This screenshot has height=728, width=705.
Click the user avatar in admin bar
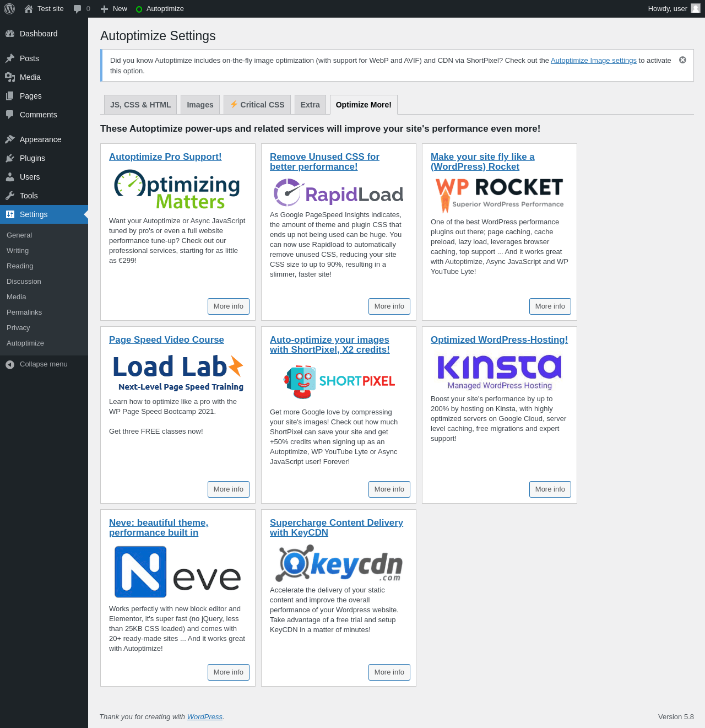pyautogui.click(x=696, y=9)
